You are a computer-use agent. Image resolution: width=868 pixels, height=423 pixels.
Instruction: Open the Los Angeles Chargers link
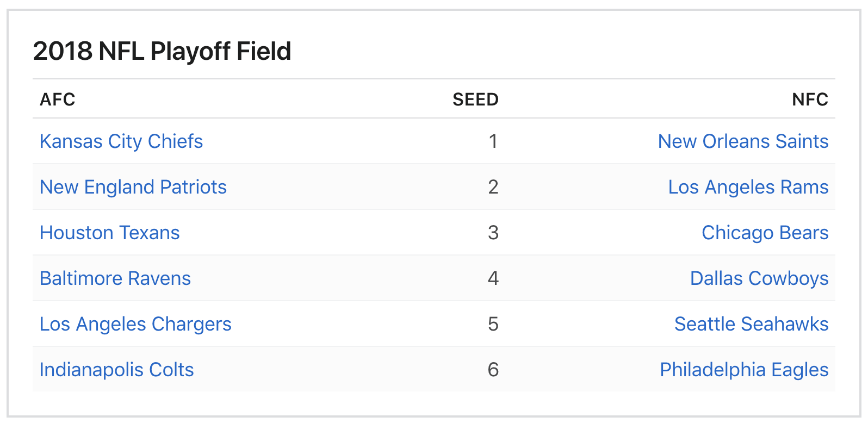(x=135, y=324)
